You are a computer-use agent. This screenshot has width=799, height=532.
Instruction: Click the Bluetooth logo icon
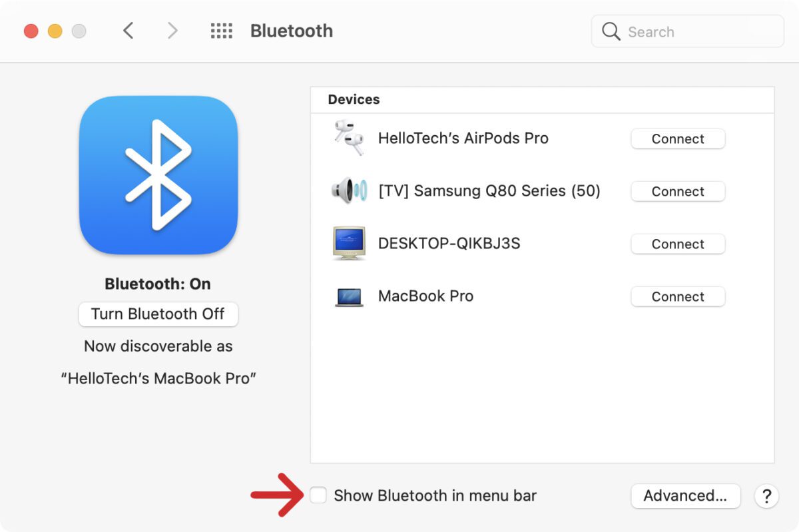158,176
